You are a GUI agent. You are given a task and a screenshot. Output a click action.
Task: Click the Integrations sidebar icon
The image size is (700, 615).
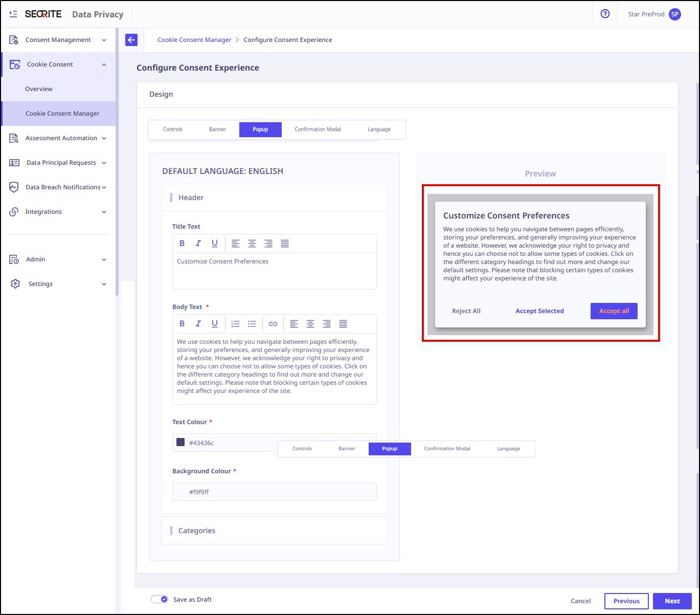click(14, 212)
